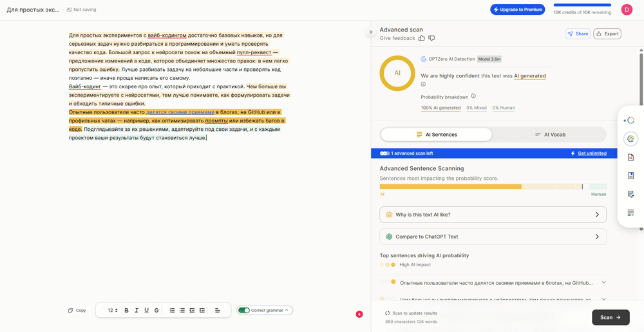The width and height of the screenshot is (644, 332).
Task: Insert a numbered list
Action: [x=172, y=310]
